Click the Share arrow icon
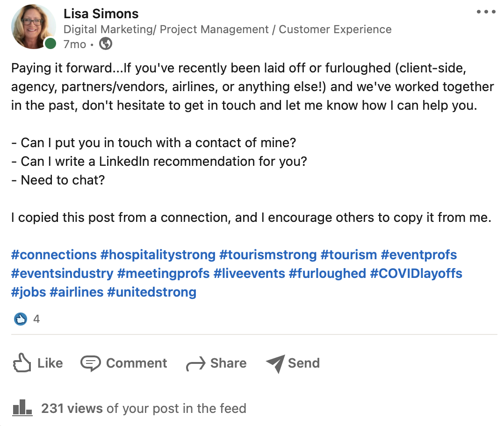Image resolution: width=504 pixels, height=426 pixels. coord(195,364)
